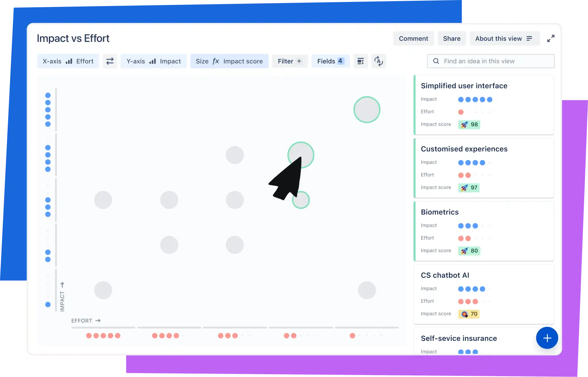Click the five red dots effort column header
Image resolution: width=588 pixels, height=377 pixels.
coord(103,336)
